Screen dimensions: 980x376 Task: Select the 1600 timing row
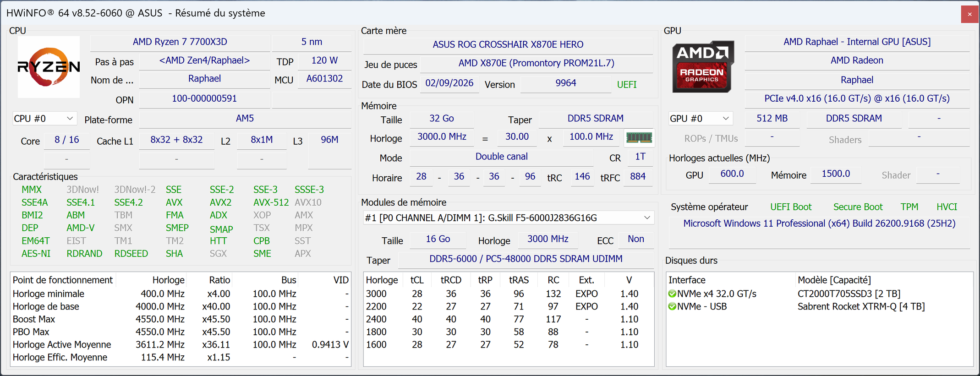[508, 344]
